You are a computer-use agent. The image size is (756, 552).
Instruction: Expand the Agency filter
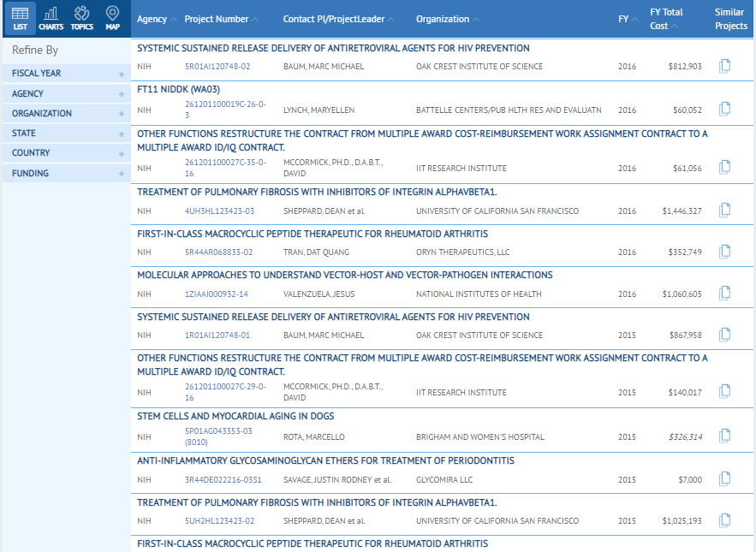click(67, 93)
